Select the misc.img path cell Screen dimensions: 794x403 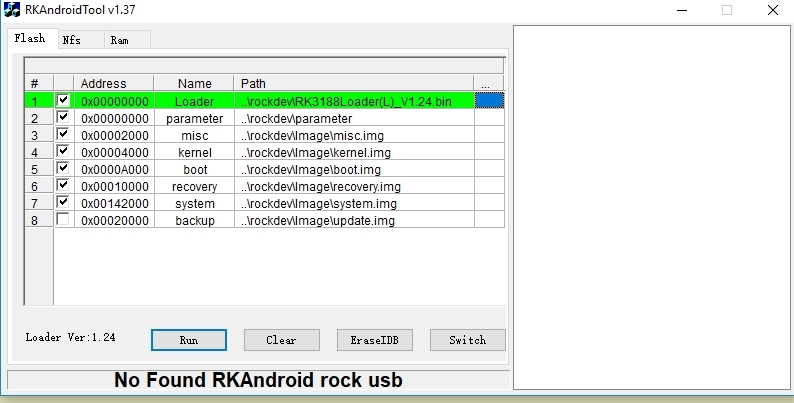[x=354, y=135]
